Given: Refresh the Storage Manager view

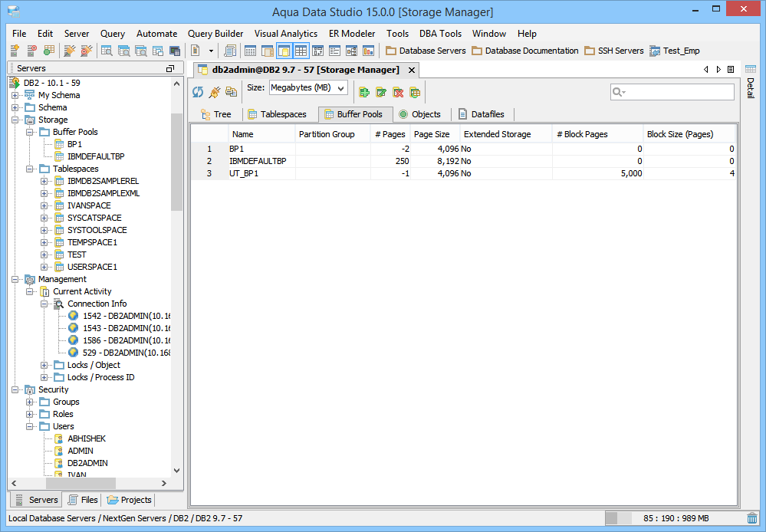Looking at the screenshot, I should (198, 92).
